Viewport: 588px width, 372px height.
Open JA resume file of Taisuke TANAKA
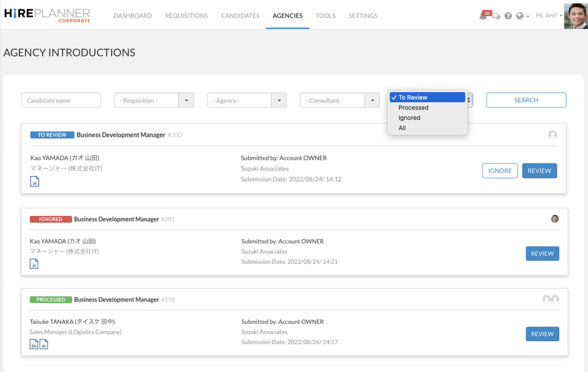(x=44, y=344)
